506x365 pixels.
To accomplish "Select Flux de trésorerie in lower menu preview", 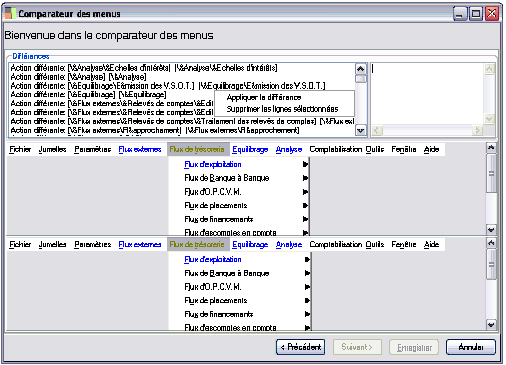I will 197,244.
